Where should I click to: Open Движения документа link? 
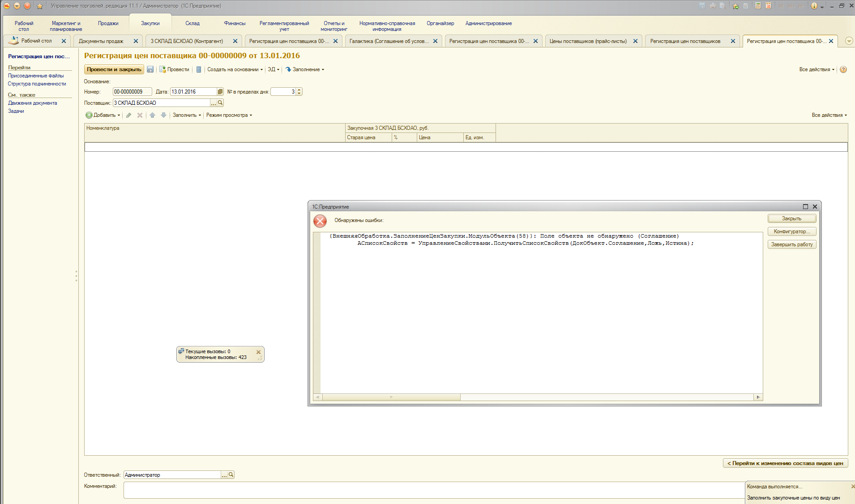click(x=32, y=103)
